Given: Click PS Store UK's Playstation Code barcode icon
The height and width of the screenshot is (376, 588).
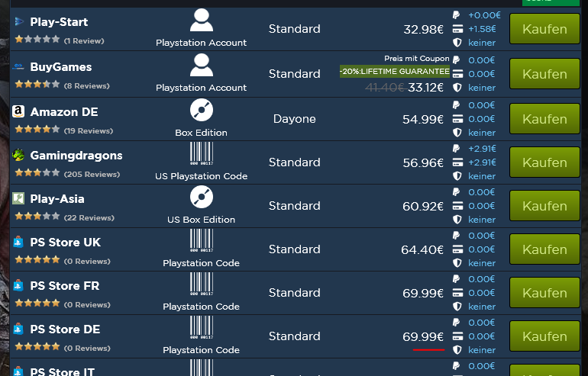Looking at the screenshot, I should tap(202, 240).
